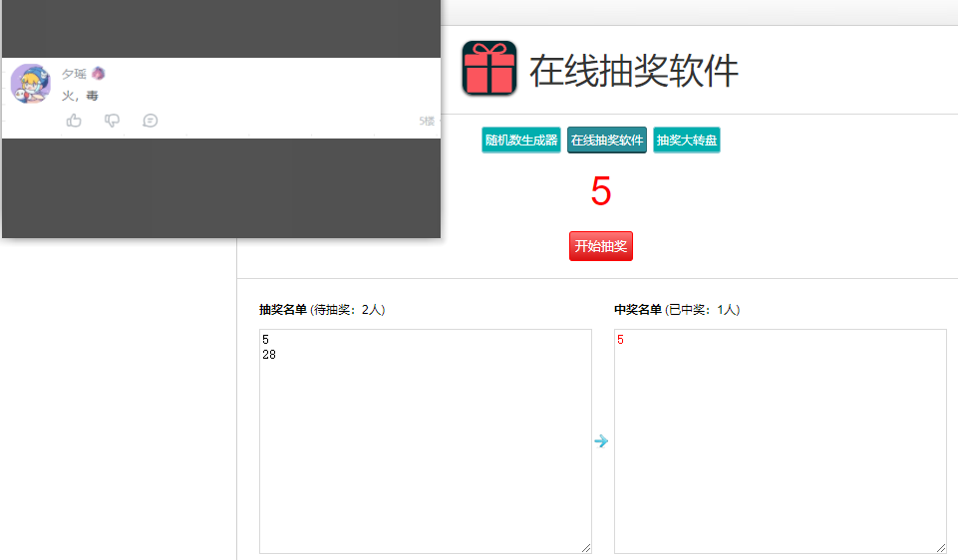This screenshot has height=560, width=958.
Task: Click 夕瑶's user avatar
Action: coord(30,84)
